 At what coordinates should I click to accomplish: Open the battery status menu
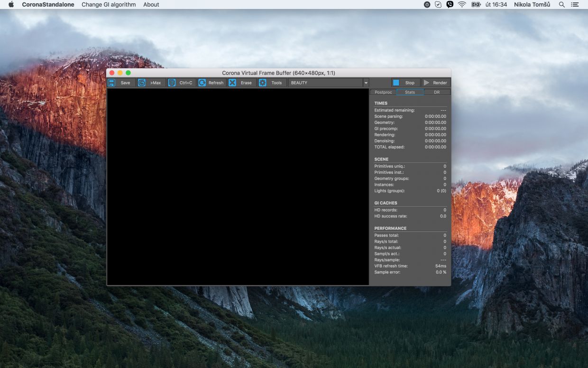[x=476, y=4]
